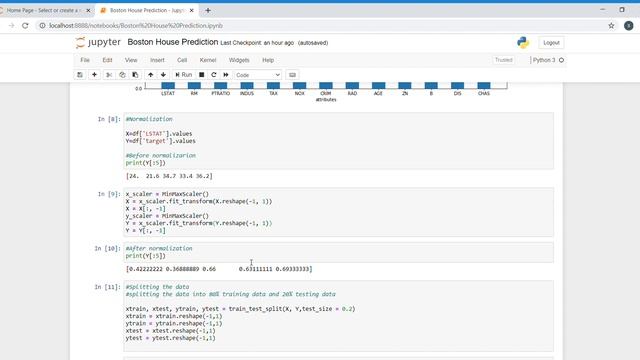Image resolution: width=640 pixels, height=360 pixels.
Task: Reload the page
Action: click(x=25, y=25)
